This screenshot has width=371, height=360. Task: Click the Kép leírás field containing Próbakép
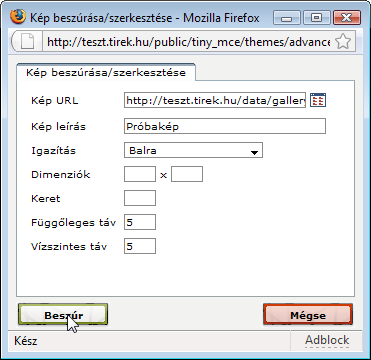pyautogui.click(x=225, y=127)
